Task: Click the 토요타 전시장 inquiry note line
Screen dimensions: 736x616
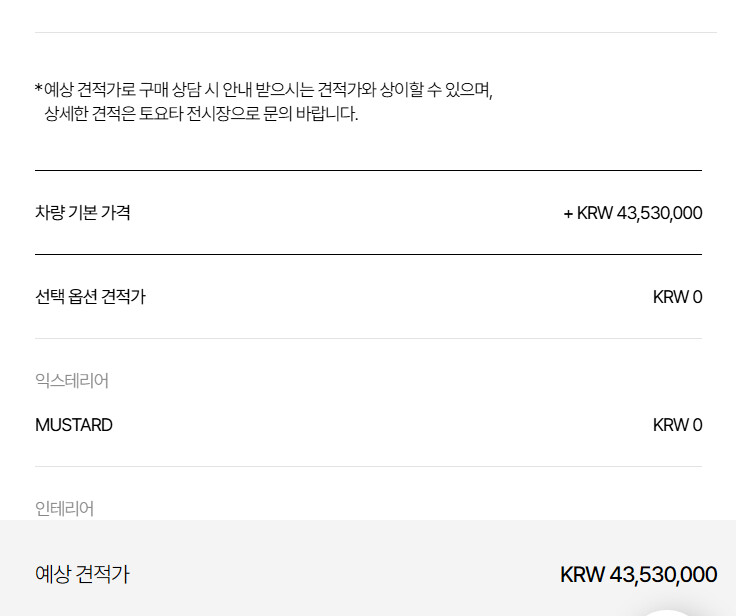Action: coord(200,114)
